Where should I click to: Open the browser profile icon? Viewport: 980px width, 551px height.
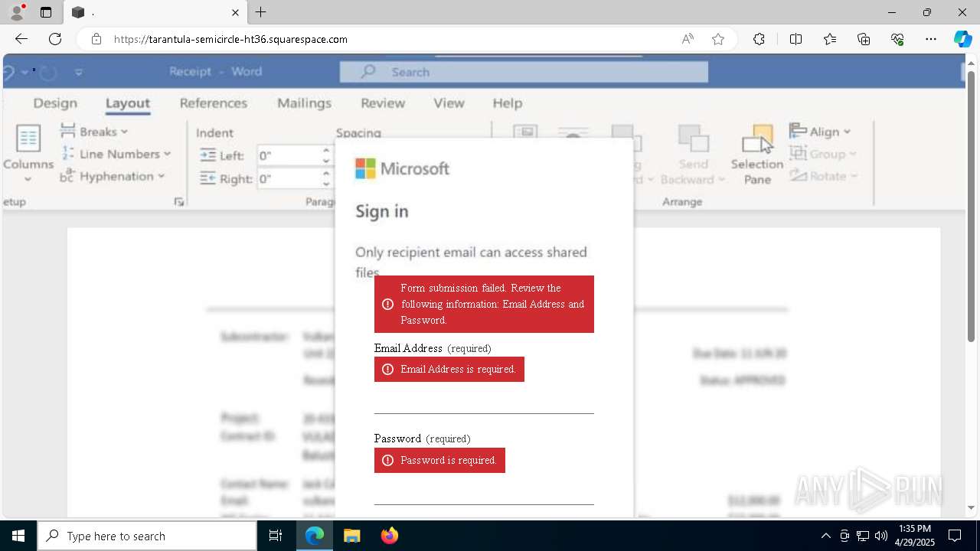tap(17, 12)
